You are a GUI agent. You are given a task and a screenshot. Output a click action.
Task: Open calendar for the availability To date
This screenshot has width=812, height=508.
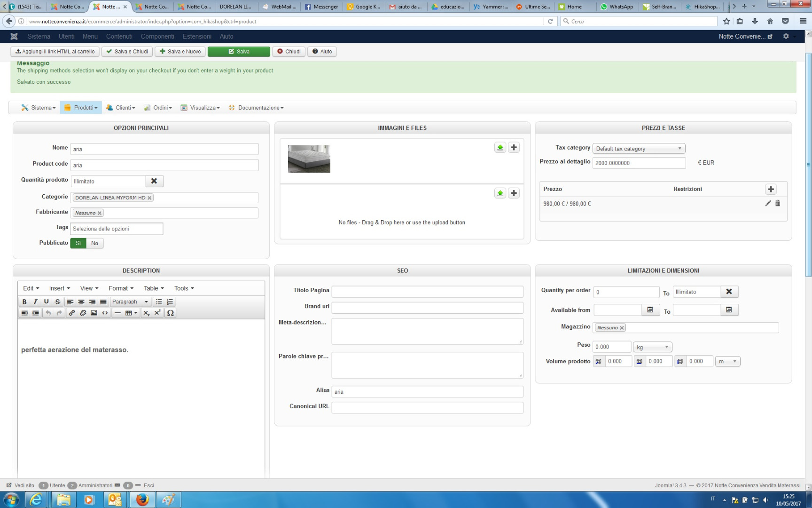pos(729,310)
